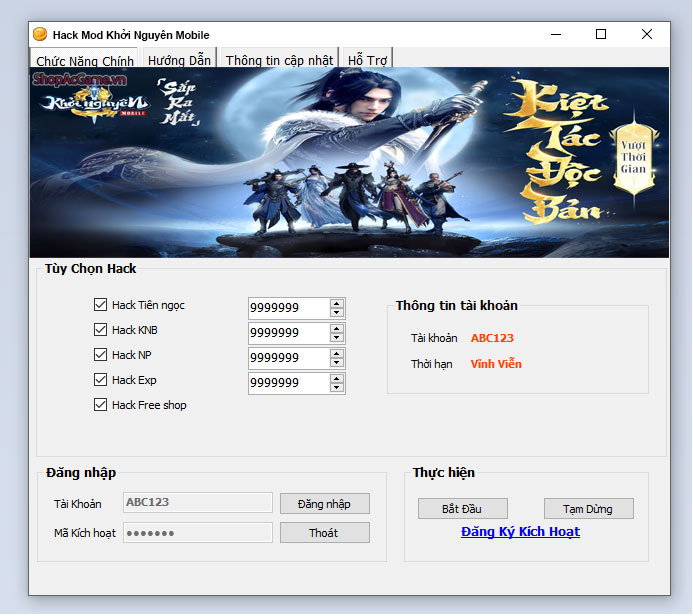Minimize the Hack Mod window
Image resolution: width=693 pixels, height=616 pixels.
tap(556, 34)
